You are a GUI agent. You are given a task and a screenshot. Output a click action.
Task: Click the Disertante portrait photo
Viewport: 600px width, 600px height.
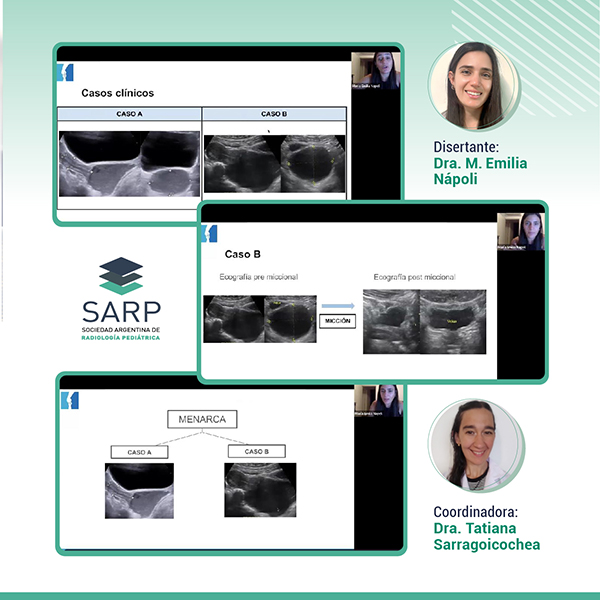pyautogui.click(x=474, y=86)
